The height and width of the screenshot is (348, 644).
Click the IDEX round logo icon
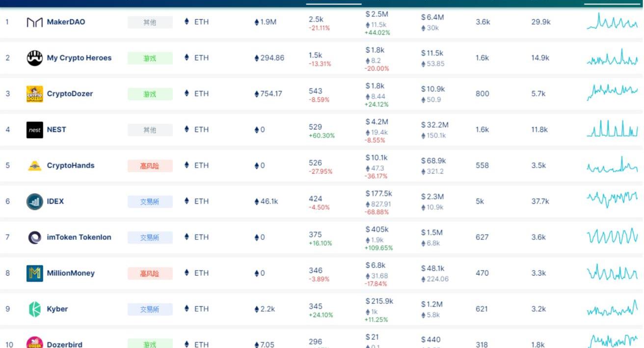[x=34, y=202]
